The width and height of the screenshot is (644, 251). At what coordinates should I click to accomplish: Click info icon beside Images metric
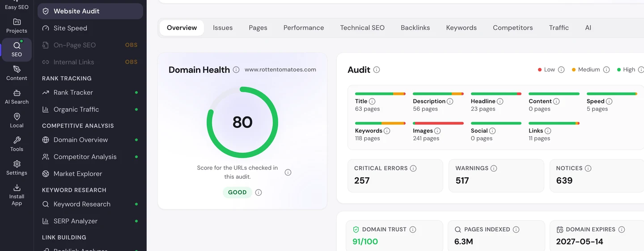point(437,131)
